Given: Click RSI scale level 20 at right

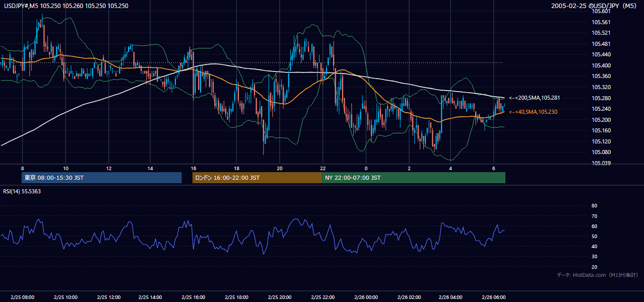Looking at the screenshot, I should pyautogui.click(x=594, y=267).
